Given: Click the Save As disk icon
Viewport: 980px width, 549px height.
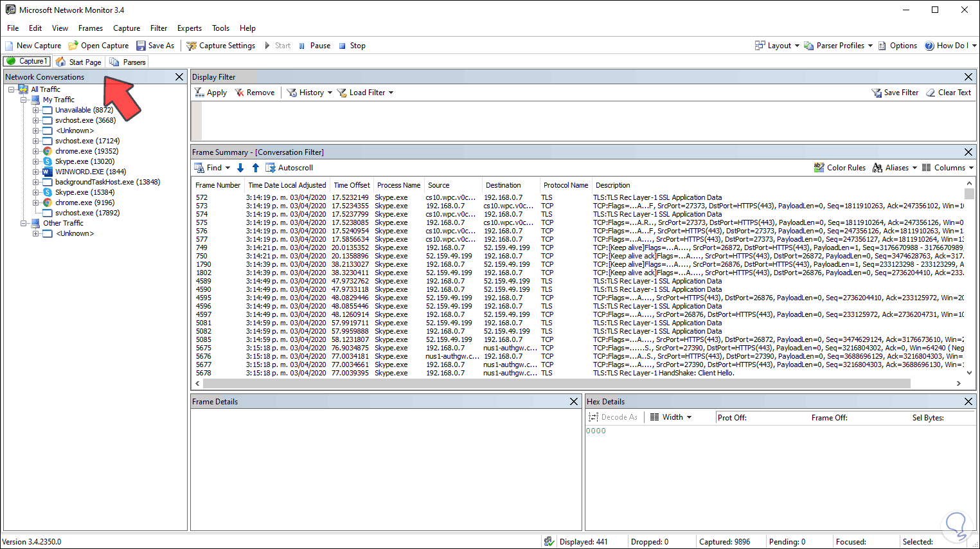Looking at the screenshot, I should point(141,46).
